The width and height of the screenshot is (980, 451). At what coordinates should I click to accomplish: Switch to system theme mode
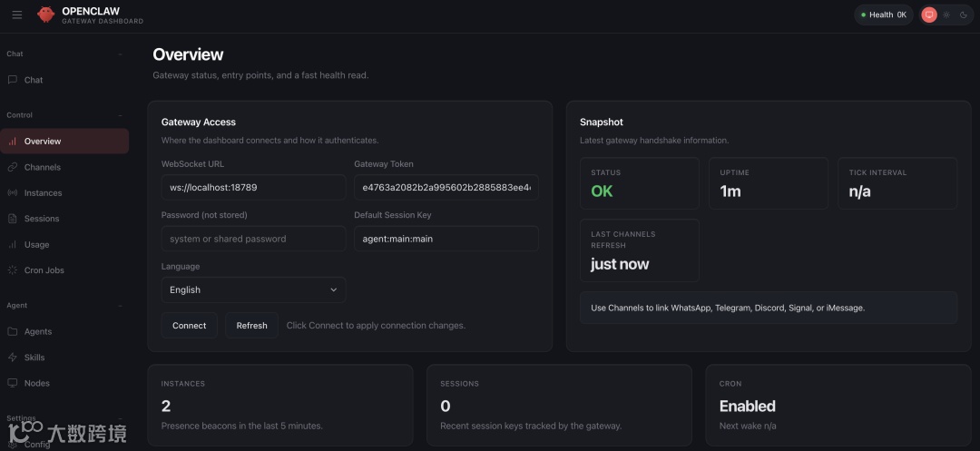[928, 15]
